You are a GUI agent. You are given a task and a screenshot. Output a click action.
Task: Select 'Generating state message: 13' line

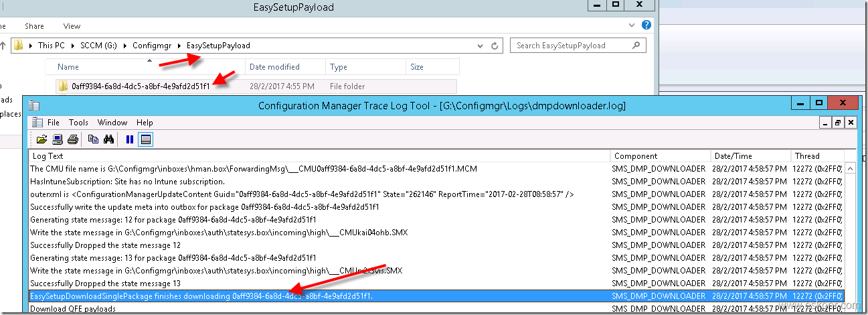click(436, 258)
